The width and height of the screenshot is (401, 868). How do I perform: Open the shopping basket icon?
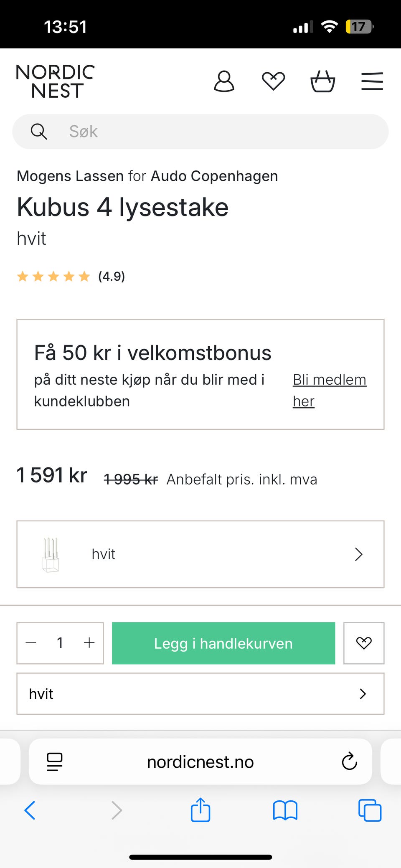(x=323, y=81)
